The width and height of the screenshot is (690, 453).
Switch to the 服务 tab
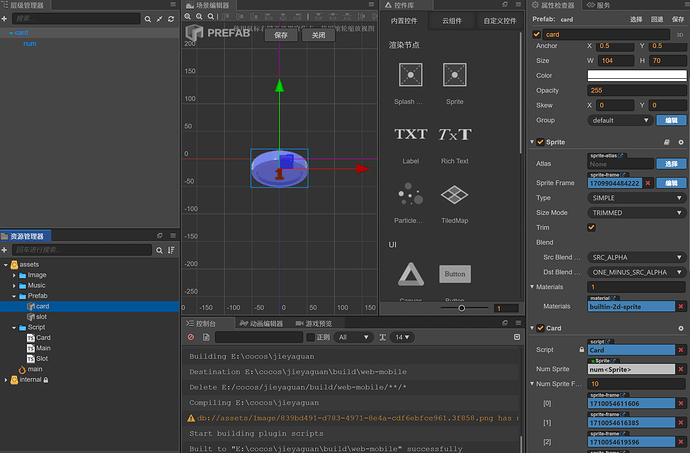[598, 5]
